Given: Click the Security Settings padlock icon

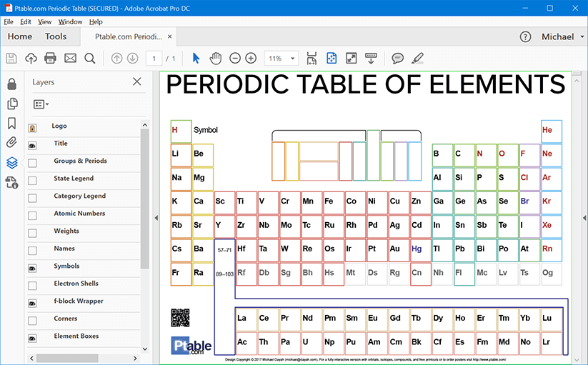Looking at the screenshot, I should pyautogui.click(x=11, y=84).
